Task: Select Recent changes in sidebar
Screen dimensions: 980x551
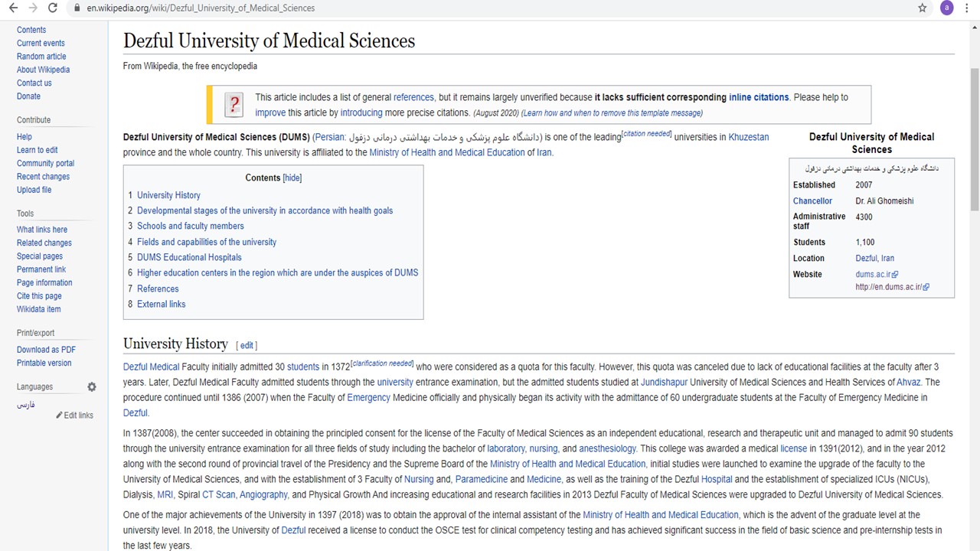Action: tap(43, 177)
